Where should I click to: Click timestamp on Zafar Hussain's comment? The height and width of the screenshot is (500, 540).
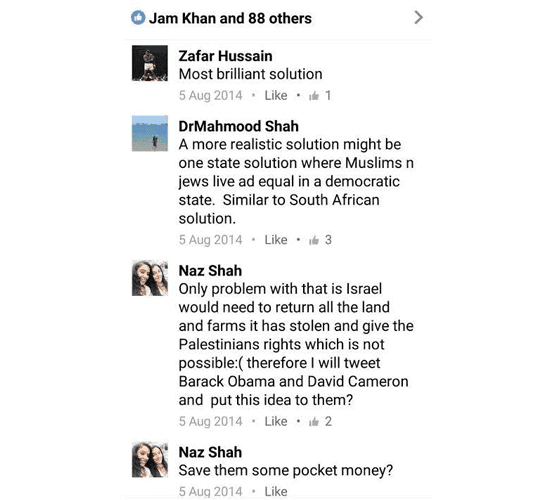pyautogui.click(x=210, y=95)
